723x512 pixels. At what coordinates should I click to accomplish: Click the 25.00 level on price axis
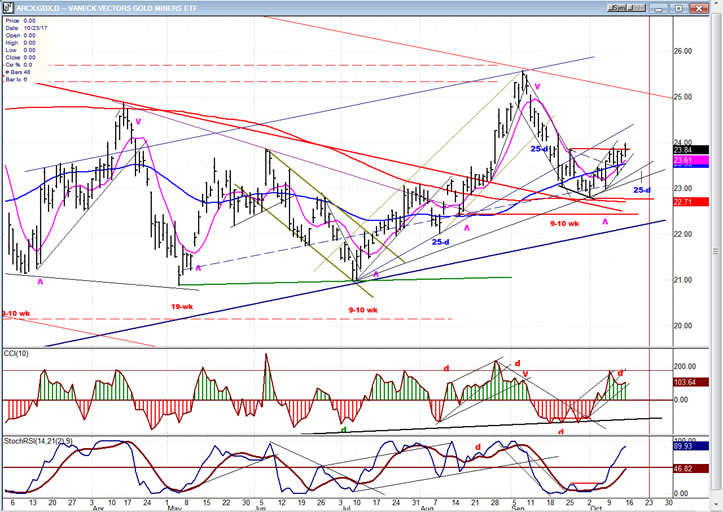pos(683,97)
